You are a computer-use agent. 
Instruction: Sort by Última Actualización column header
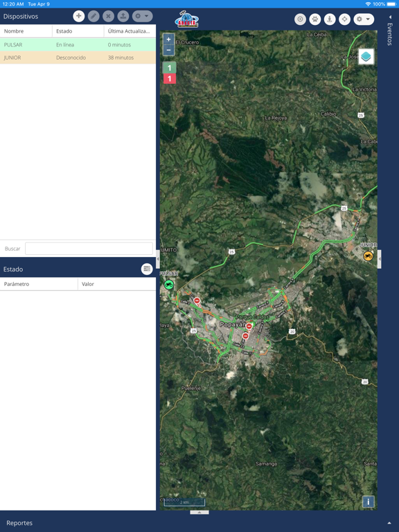pyautogui.click(x=130, y=31)
